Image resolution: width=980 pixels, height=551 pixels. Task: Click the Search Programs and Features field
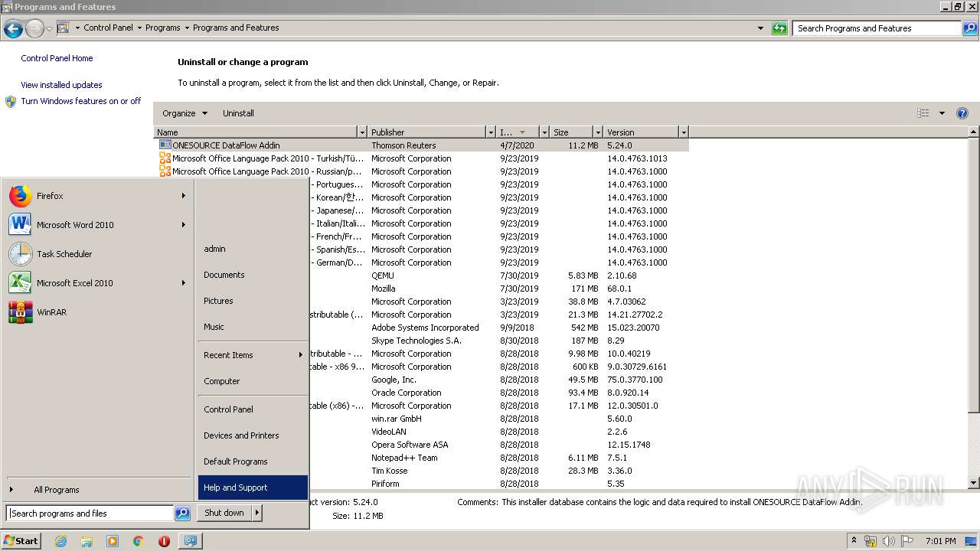tap(877, 28)
